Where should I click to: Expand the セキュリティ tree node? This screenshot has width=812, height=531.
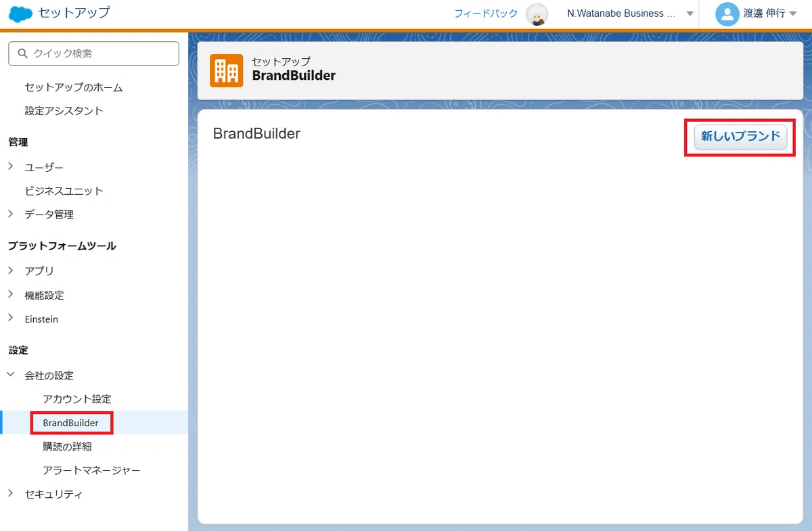[11, 494]
